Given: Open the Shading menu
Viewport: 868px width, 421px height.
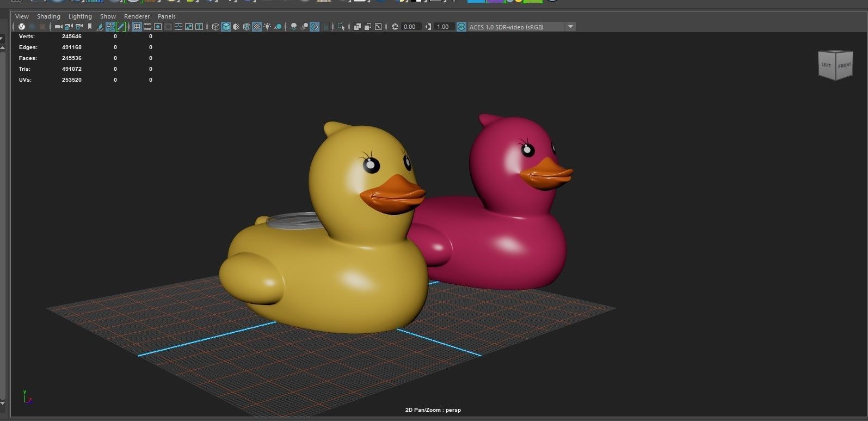Looking at the screenshot, I should pyautogui.click(x=48, y=16).
